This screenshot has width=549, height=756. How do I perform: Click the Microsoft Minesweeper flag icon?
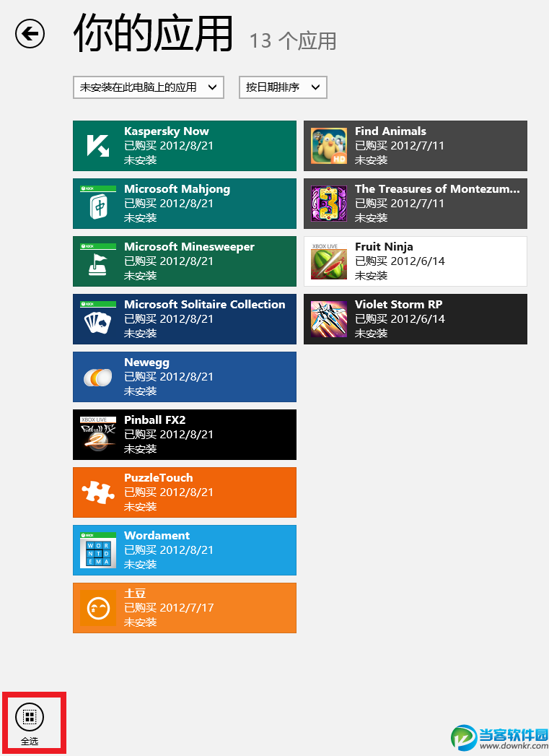pyautogui.click(x=98, y=261)
